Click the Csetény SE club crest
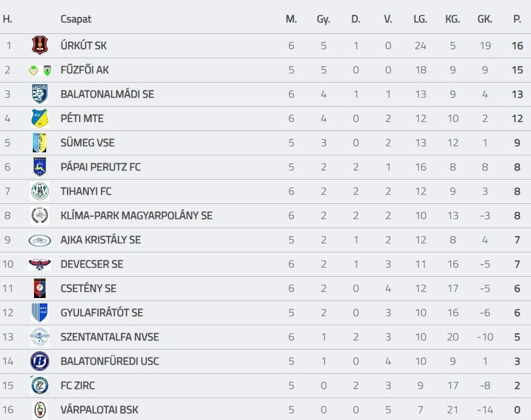The image size is (531, 420). [39, 288]
